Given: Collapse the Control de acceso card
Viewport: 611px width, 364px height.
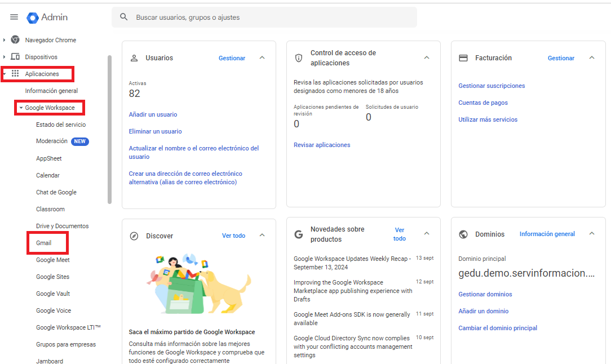Looking at the screenshot, I should [427, 57].
